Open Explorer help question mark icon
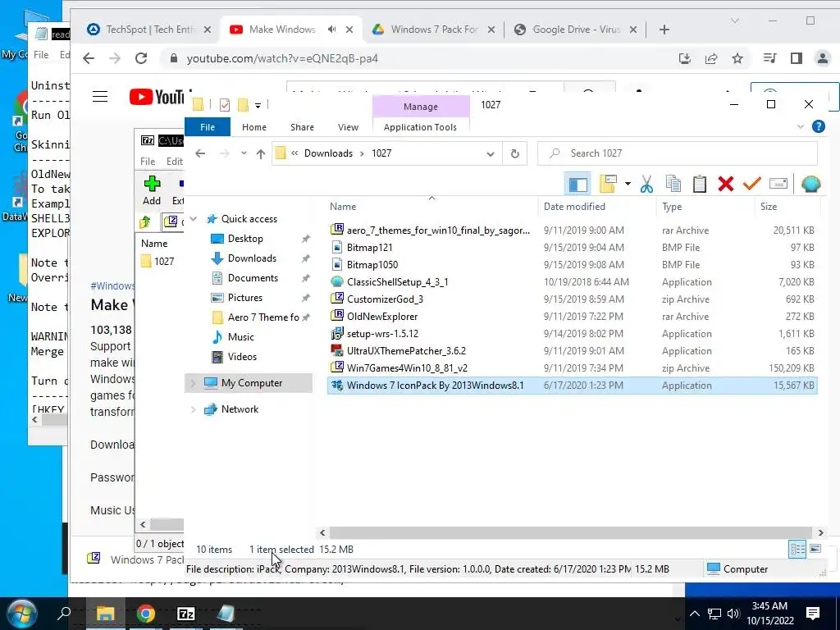Viewport: 840px width, 630px height. (x=818, y=126)
